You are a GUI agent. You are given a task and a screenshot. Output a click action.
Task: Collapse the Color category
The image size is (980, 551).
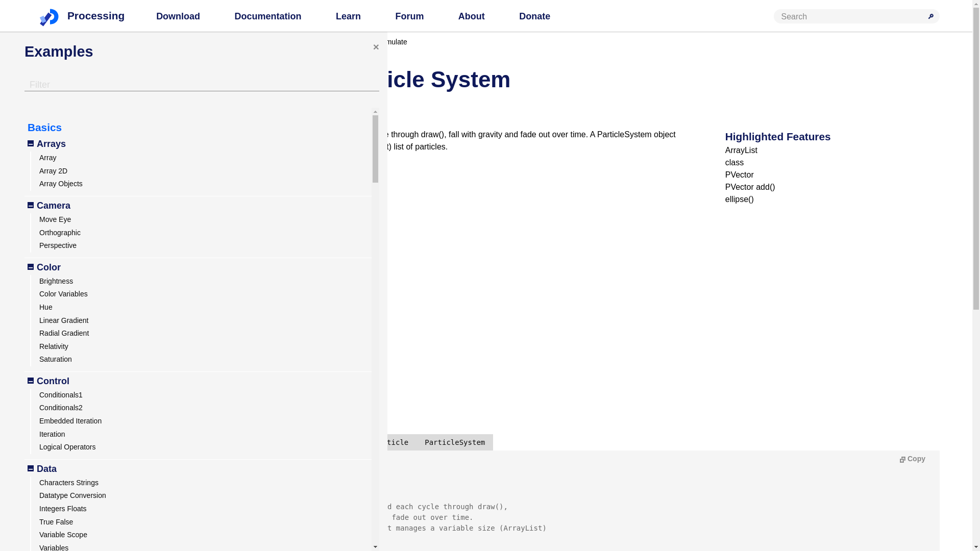[31, 267]
